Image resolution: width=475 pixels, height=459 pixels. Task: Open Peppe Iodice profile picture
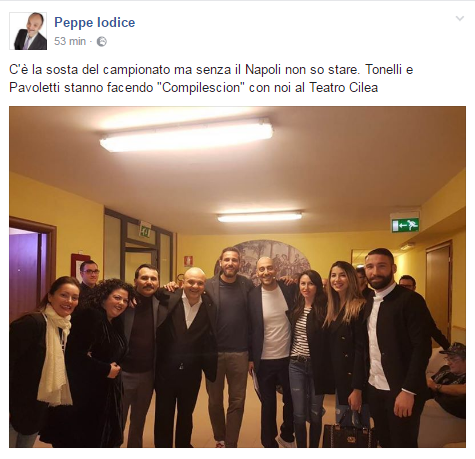[x=28, y=31]
